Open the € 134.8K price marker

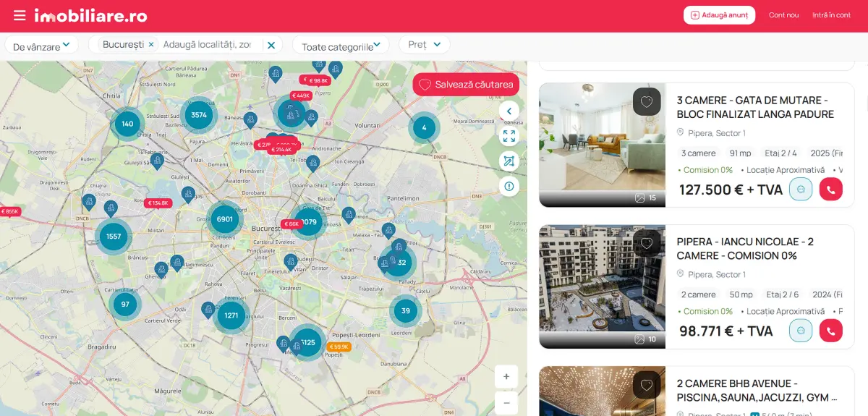tap(158, 203)
